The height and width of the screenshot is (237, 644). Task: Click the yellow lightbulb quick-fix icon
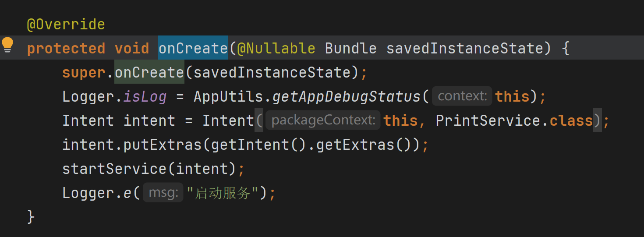(x=8, y=44)
